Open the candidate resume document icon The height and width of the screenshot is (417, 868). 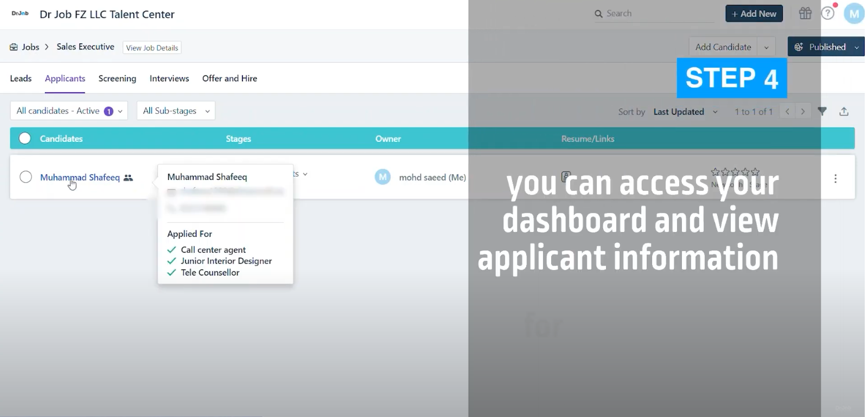pyautogui.click(x=566, y=176)
